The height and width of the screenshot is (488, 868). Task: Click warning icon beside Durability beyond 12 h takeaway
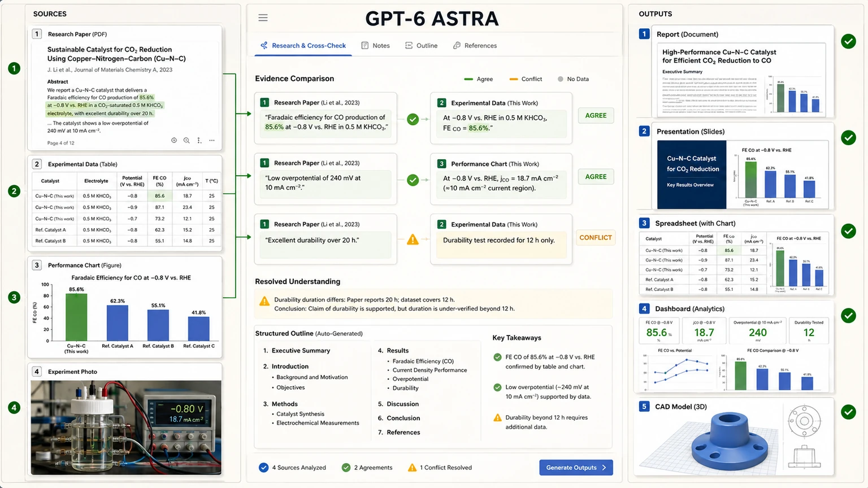497,417
